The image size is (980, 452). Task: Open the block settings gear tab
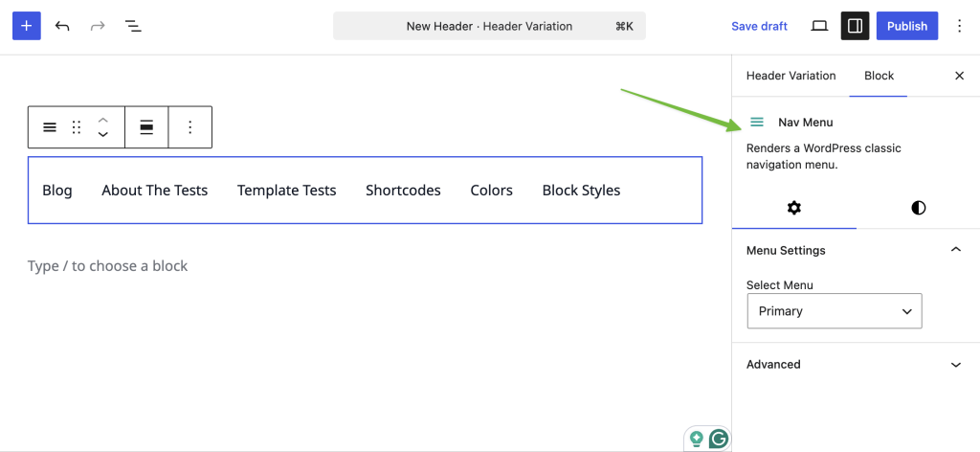[793, 208]
